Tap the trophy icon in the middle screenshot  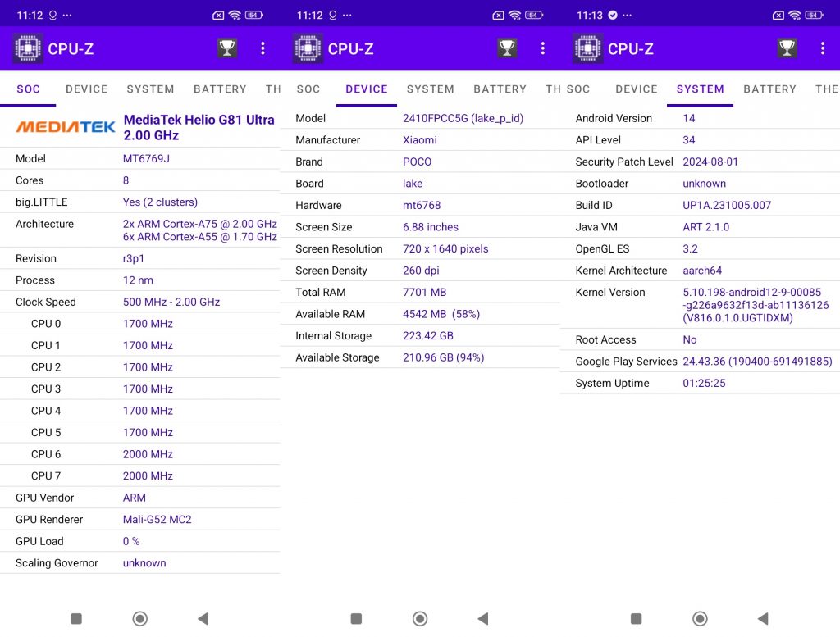tap(507, 48)
